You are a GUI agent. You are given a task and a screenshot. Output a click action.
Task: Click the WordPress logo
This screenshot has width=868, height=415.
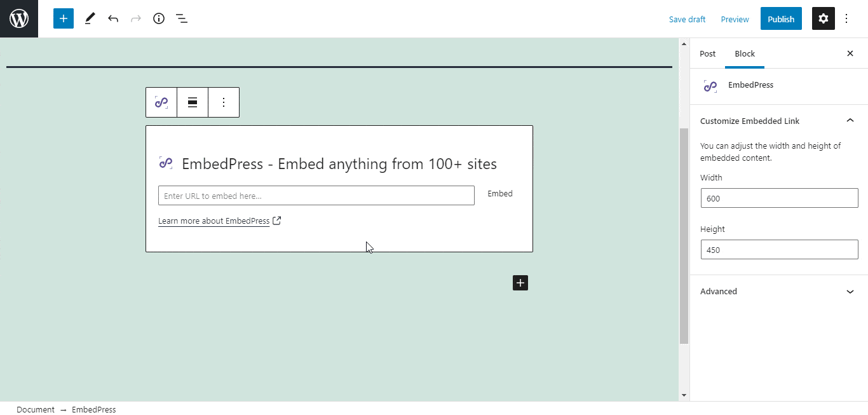18,18
